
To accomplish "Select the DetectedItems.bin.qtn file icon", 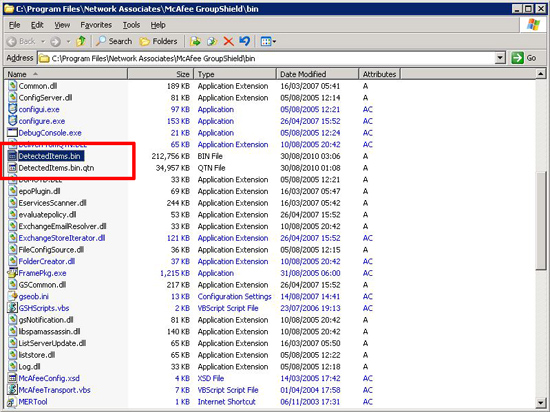I will [x=12, y=168].
